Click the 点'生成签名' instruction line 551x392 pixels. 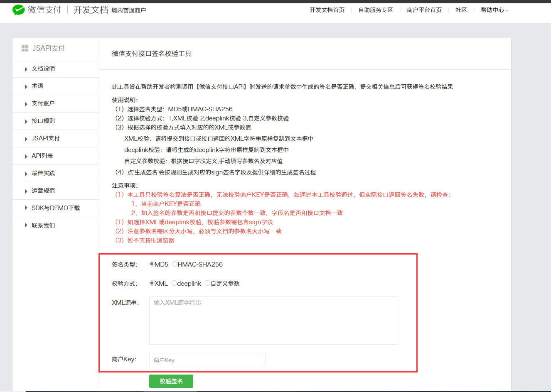tap(215, 172)
